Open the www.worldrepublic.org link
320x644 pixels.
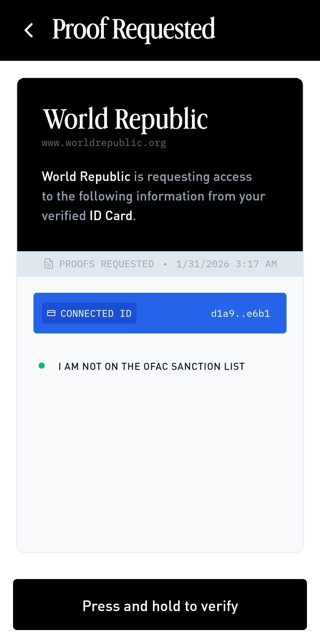(104, 143)
